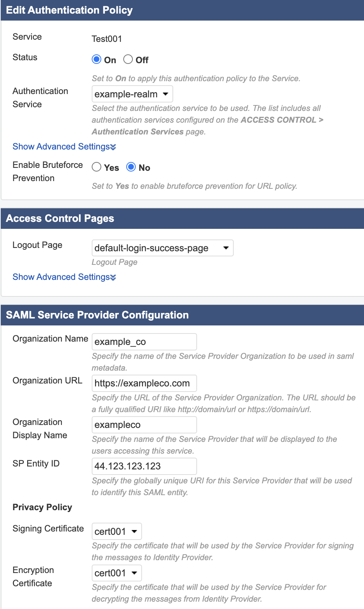Click the Logout Page dropdown arrow
364x609 pixels.
(x=225, y=248)
